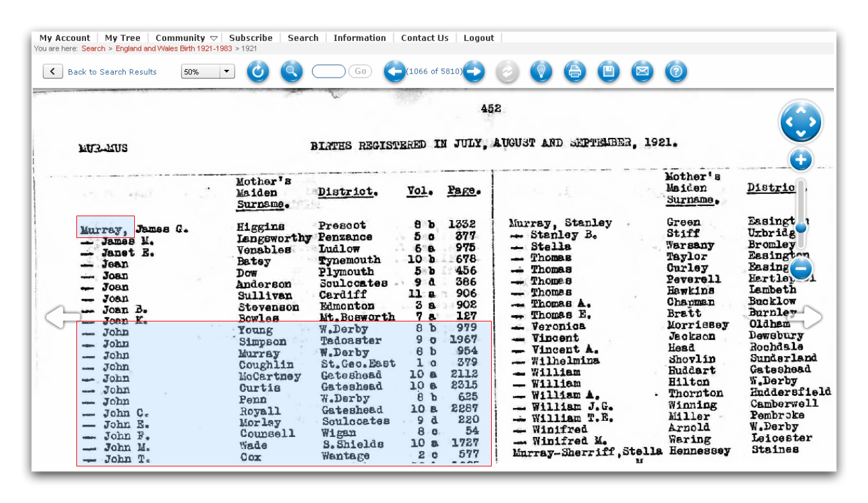Click the 'John T.' name entry
The image size is (868, 503).
(x=127, y=459)
